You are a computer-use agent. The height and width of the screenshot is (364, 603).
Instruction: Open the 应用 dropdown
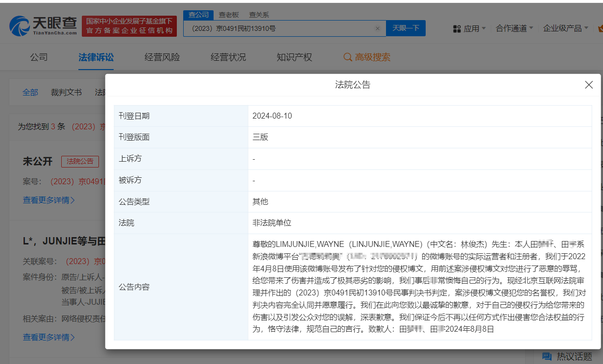472,28
